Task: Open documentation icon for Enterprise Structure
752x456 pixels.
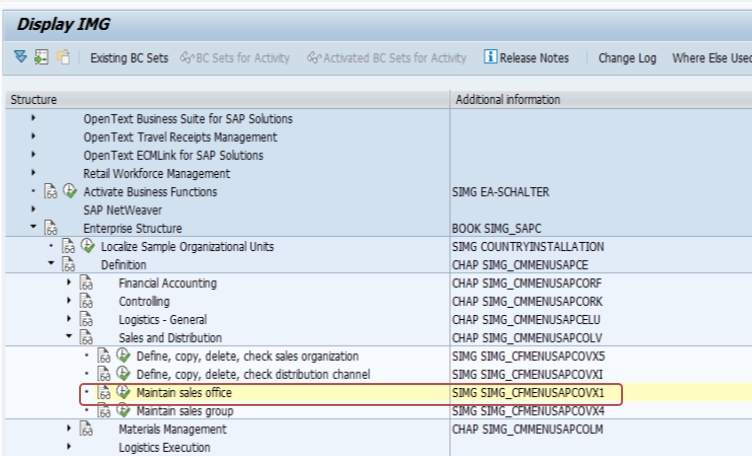Action: click(x=50, y=227)
